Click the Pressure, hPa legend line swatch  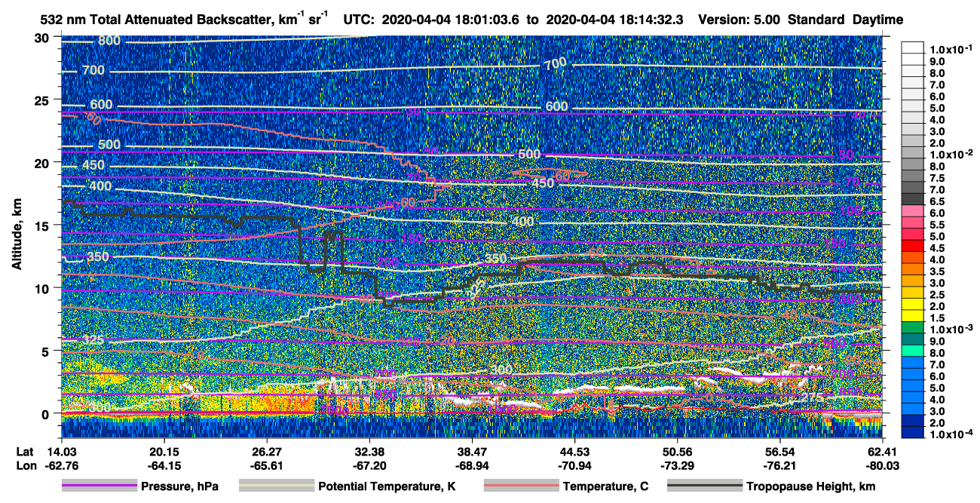pos(100,486)
